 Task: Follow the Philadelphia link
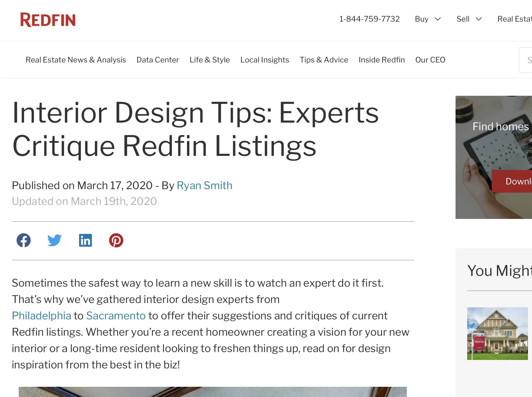click(41, 316)
